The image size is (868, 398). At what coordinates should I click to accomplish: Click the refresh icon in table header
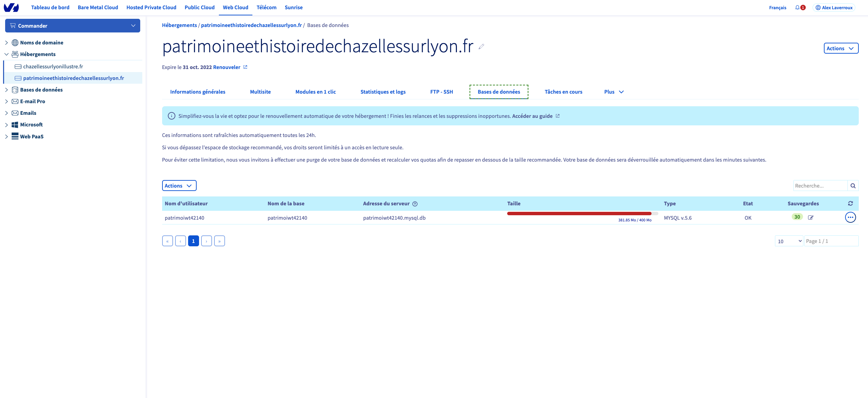(850, 204)
